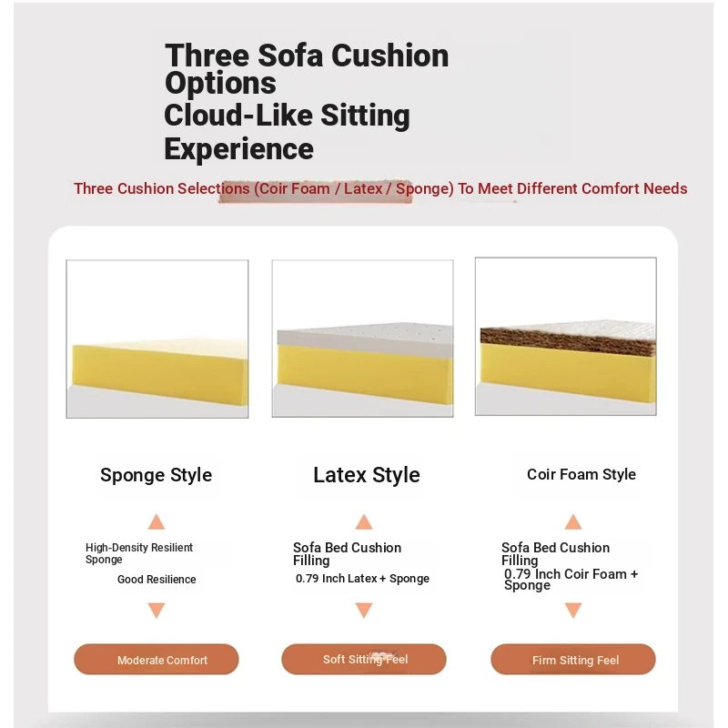Click the down arrow above Soft Sitting Feel
This screenshot has width=728, height=728.
tap(363, 610)
